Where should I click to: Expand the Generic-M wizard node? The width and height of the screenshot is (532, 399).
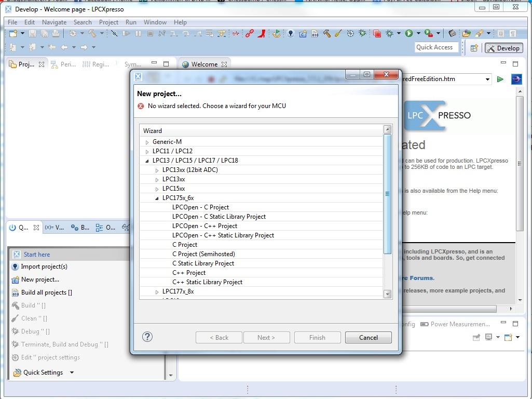tap(147, 142)
